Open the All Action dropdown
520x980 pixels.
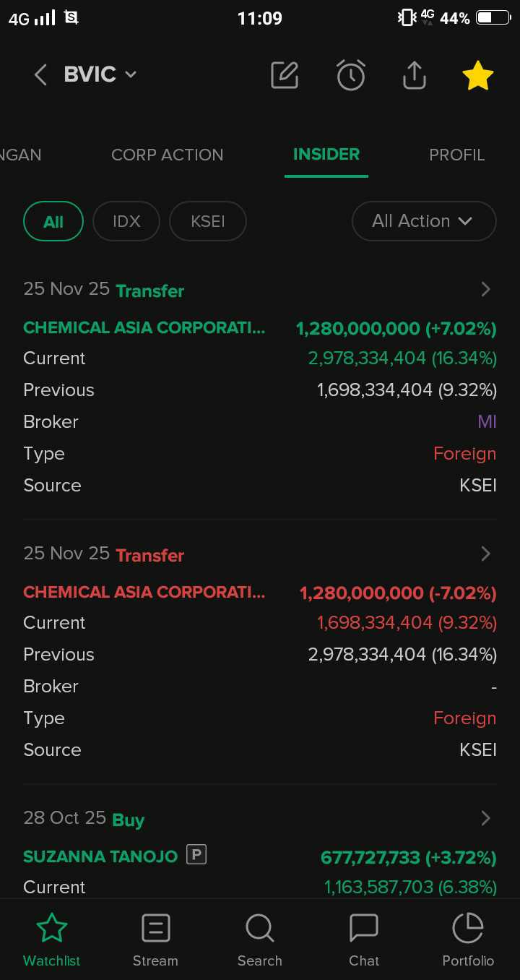click(x=423, y=221)
